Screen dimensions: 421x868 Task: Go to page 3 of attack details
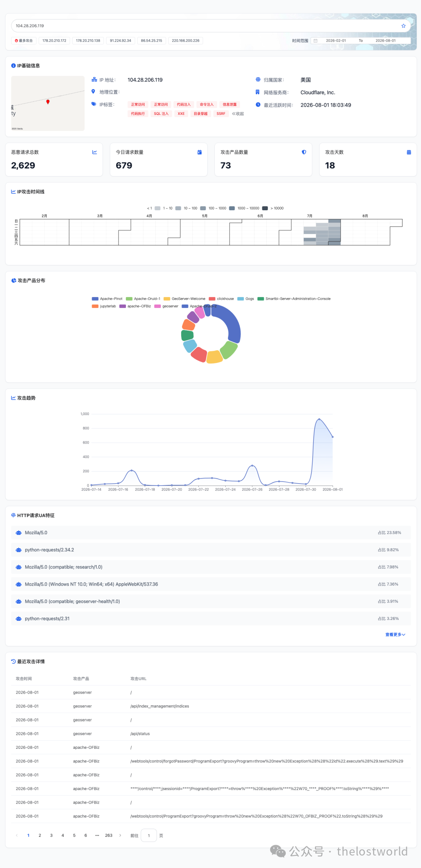[x=51, y=835]
